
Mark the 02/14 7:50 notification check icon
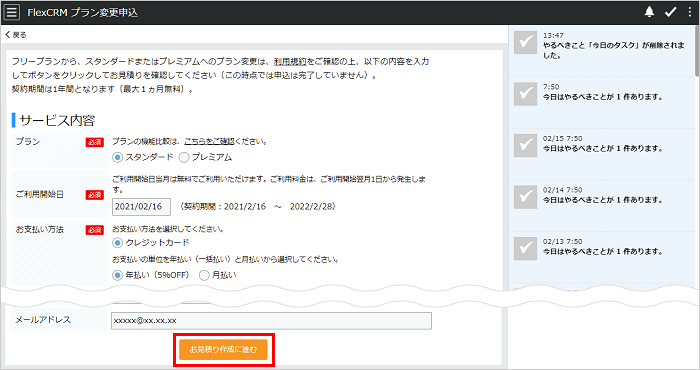pos(525,197)
